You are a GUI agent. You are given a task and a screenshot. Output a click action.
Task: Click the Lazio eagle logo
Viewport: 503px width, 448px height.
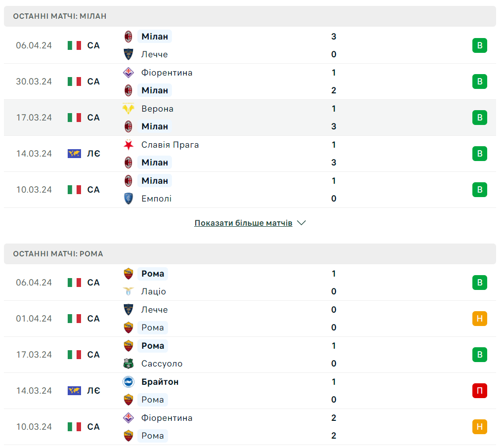128,291
